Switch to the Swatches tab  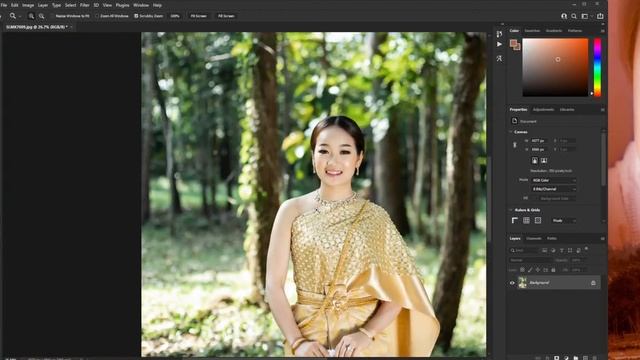click(532, 31)
